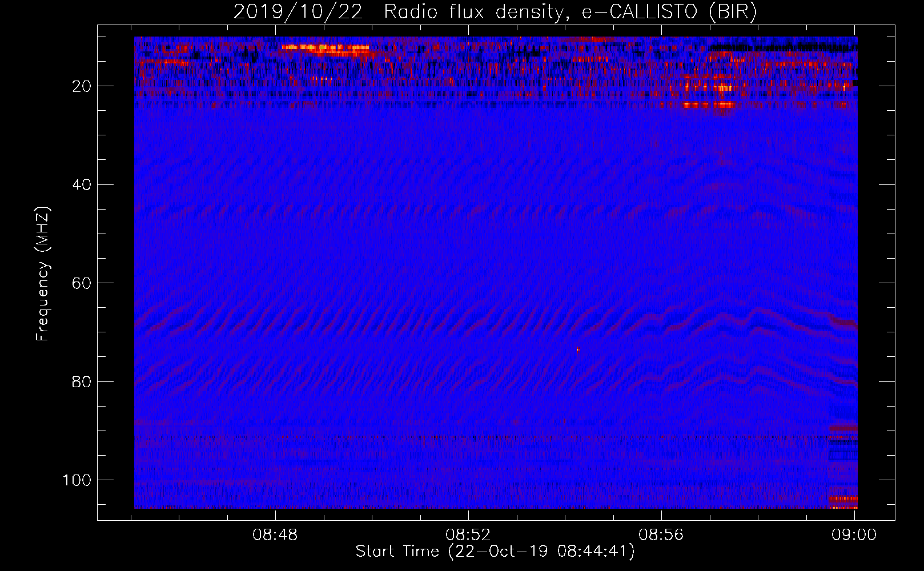
Task: Click the 'Start Time (22-Oct-19 08:44:41)' label
Action: (x=495, y=552)
